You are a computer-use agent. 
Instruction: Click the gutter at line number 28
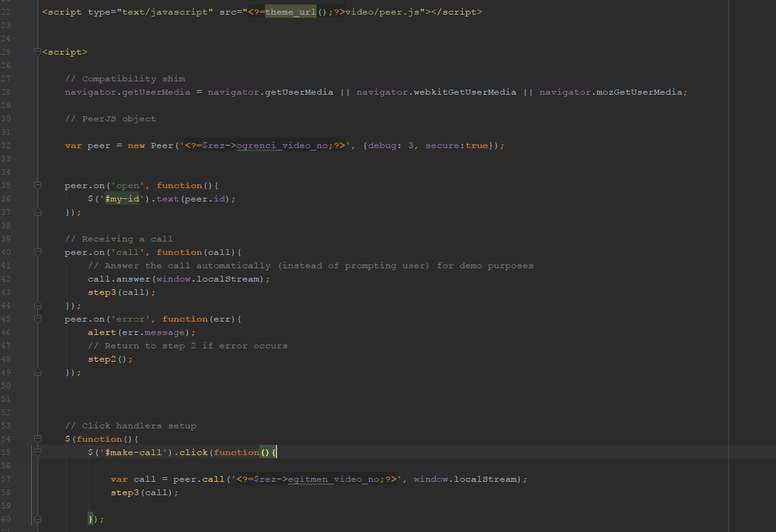tap(6, 92)
